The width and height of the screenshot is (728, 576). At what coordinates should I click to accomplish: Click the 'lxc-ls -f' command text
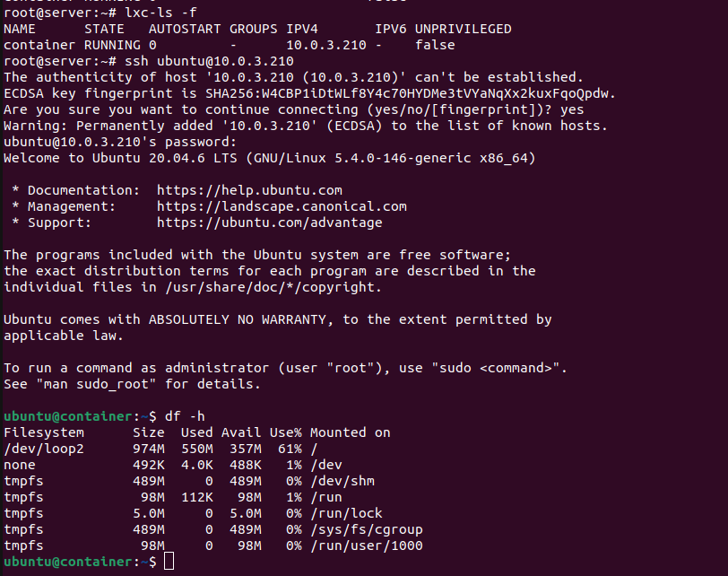pyautogui.click(x=160, y=13)
